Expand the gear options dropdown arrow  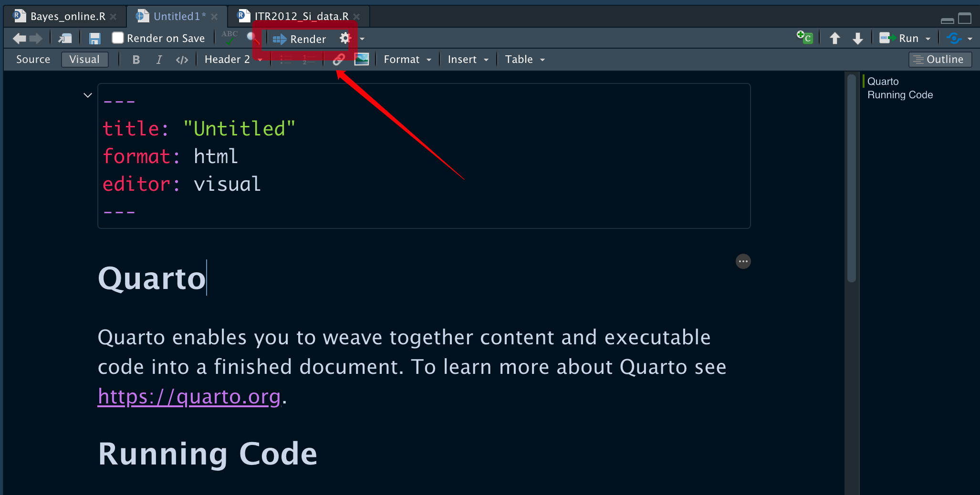point(362,39)
